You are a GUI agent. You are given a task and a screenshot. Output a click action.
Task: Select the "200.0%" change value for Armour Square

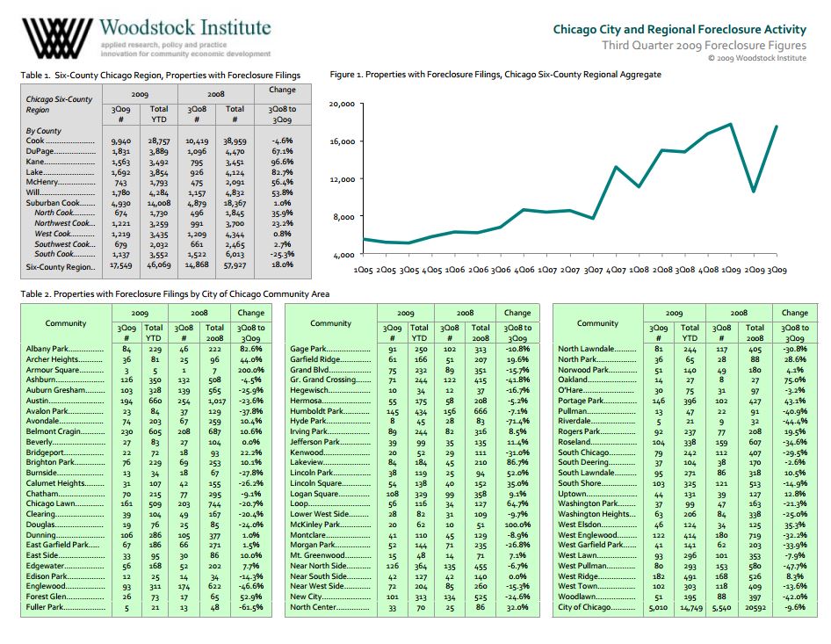250,370
